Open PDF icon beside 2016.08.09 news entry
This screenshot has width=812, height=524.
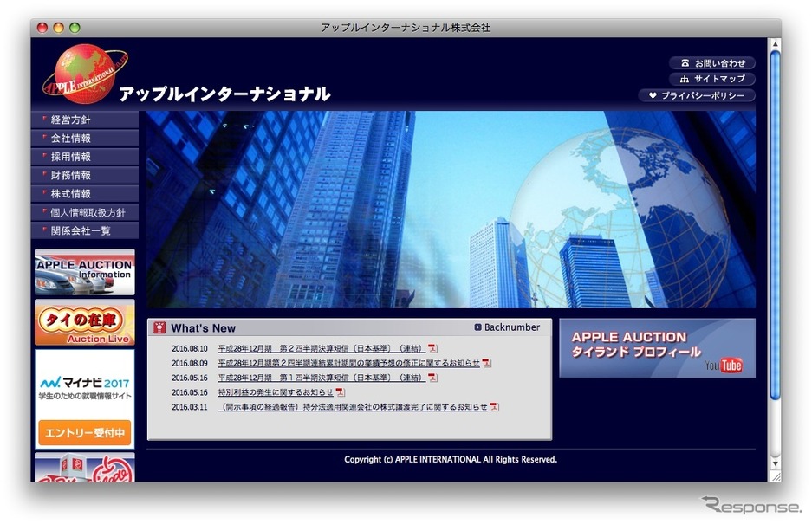pyautogui.click(x=486, y=363)
